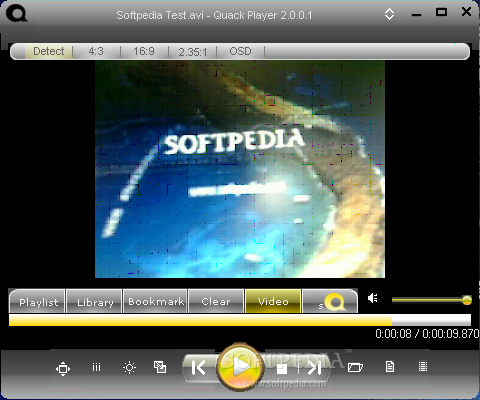
Task: Click the yellow playback progress bar
Action: click(x=240, y=320)
